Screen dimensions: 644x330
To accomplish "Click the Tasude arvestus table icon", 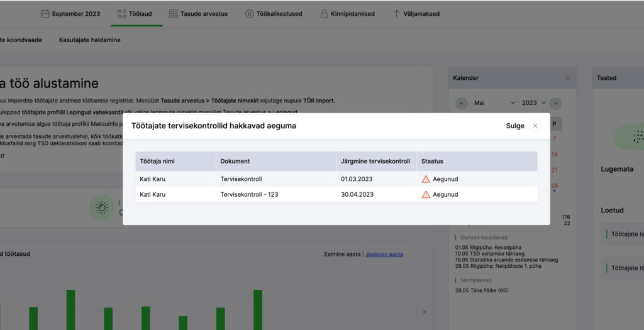I will click(174, 14).
